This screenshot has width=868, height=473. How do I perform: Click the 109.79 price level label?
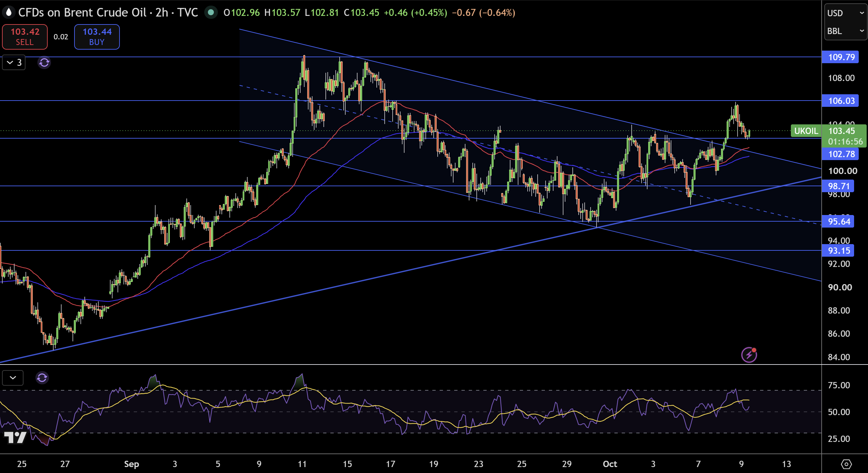840,57
